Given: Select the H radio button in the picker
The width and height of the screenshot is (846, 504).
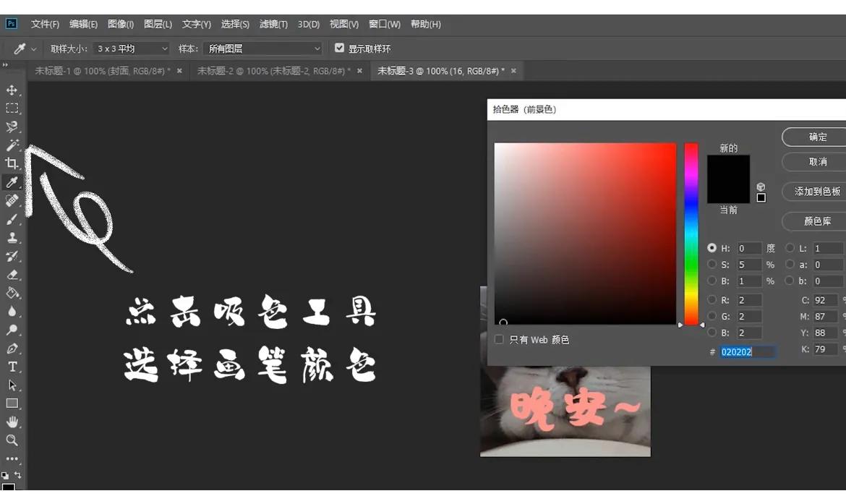Looking at the screenshot, I should [x=713, y=248].
